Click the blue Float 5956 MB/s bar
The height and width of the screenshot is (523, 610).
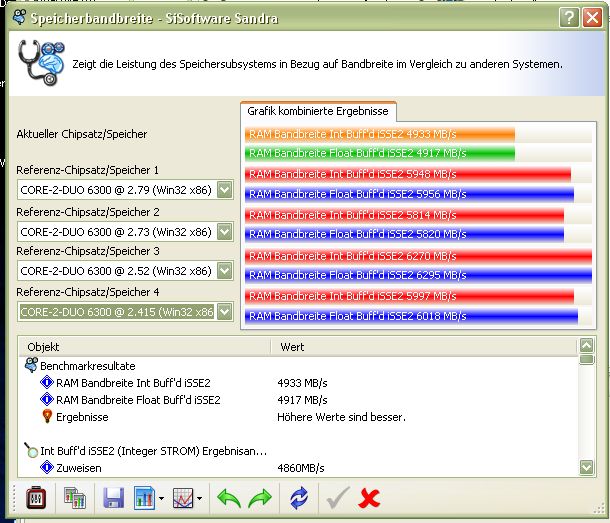(409, 194)
